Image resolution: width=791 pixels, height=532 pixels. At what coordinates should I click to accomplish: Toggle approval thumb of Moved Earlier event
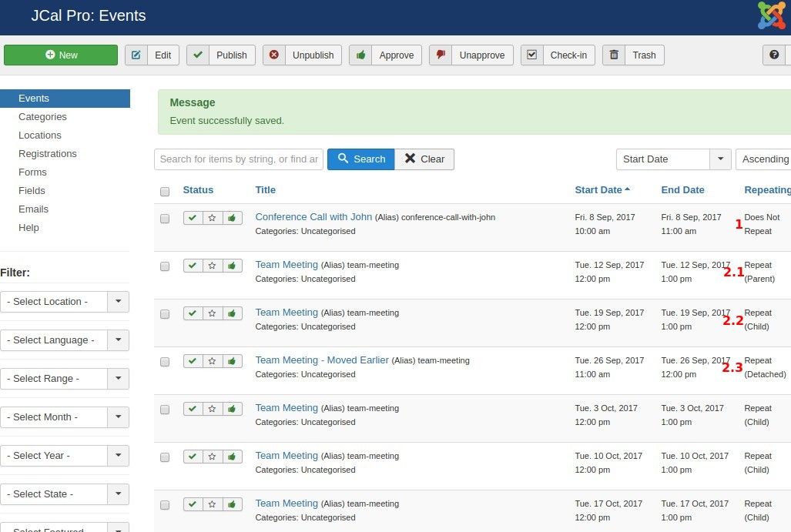coord(232,361)
